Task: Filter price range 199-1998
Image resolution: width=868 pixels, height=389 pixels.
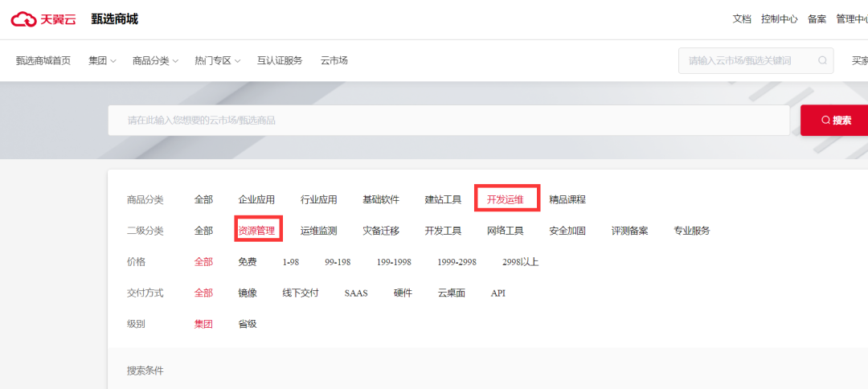Action: pos(394,262)
